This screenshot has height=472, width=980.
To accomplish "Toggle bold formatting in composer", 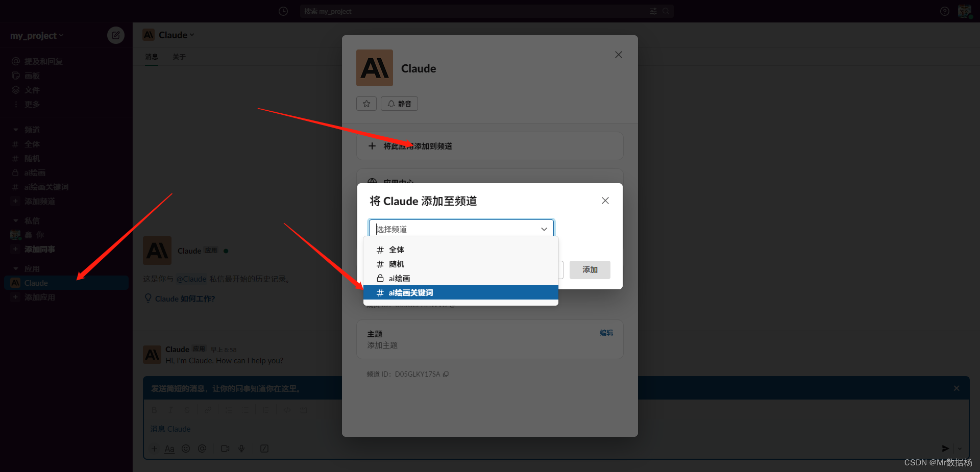I will [x=155, y=410].
